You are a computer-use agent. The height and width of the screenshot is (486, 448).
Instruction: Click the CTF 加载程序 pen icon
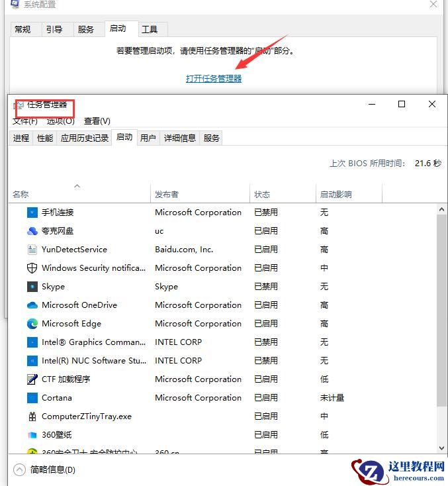tap(32, 379)
